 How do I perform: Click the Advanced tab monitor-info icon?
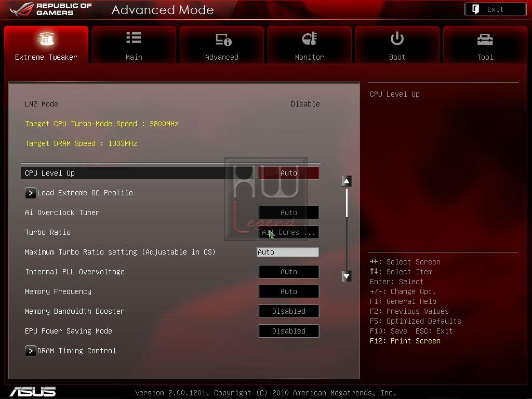(x=223, y=39)
